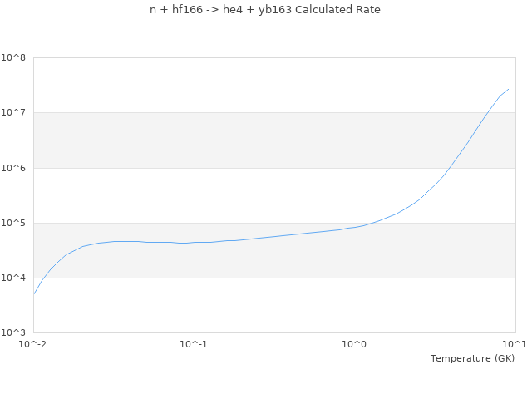Select the 10^-1 x-axis tick label

point(194,344)
